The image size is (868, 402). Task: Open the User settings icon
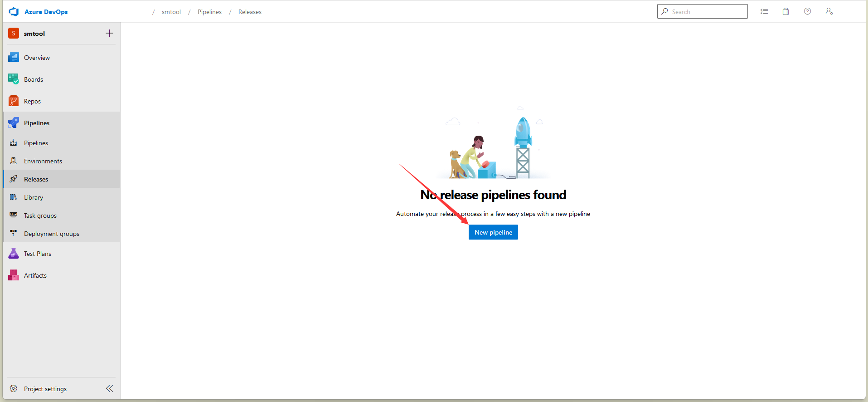tap(829, 12)
